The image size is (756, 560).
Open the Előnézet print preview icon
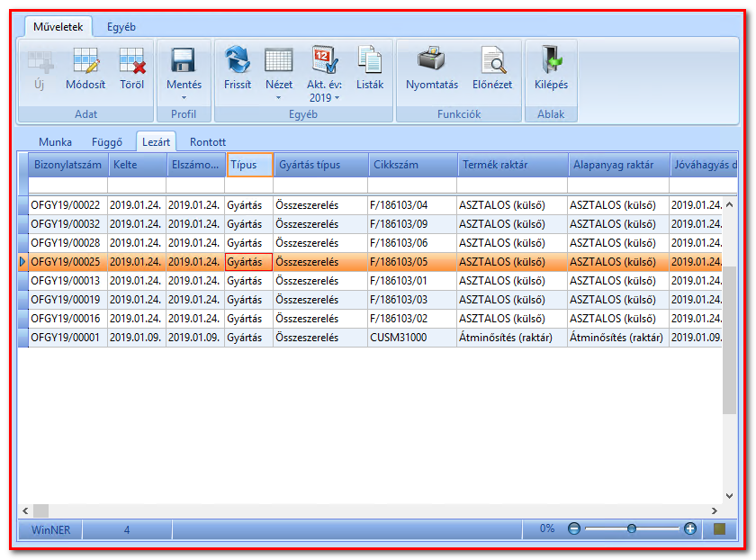(492, 60)
